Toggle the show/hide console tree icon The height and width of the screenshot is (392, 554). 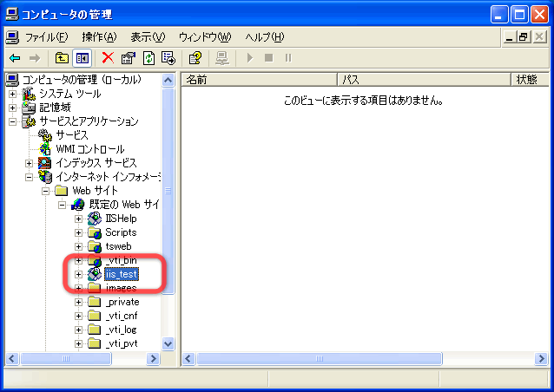click(82, 58)
